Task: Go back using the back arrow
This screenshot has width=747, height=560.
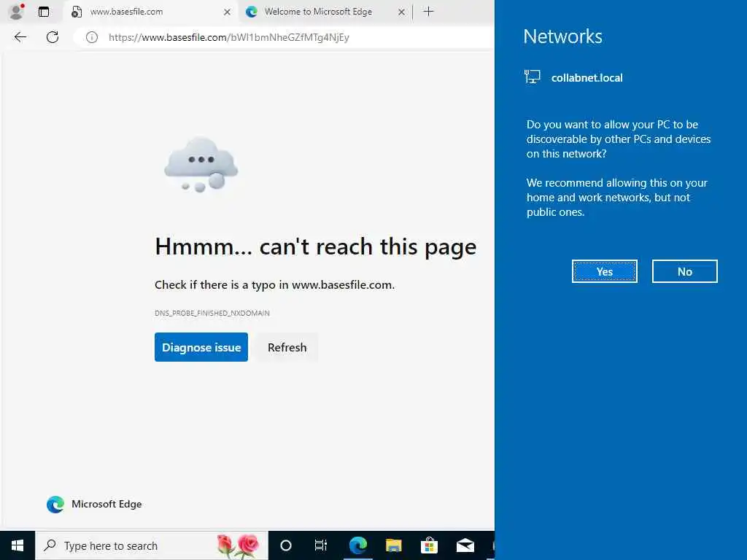Action: tap(20, 37)
